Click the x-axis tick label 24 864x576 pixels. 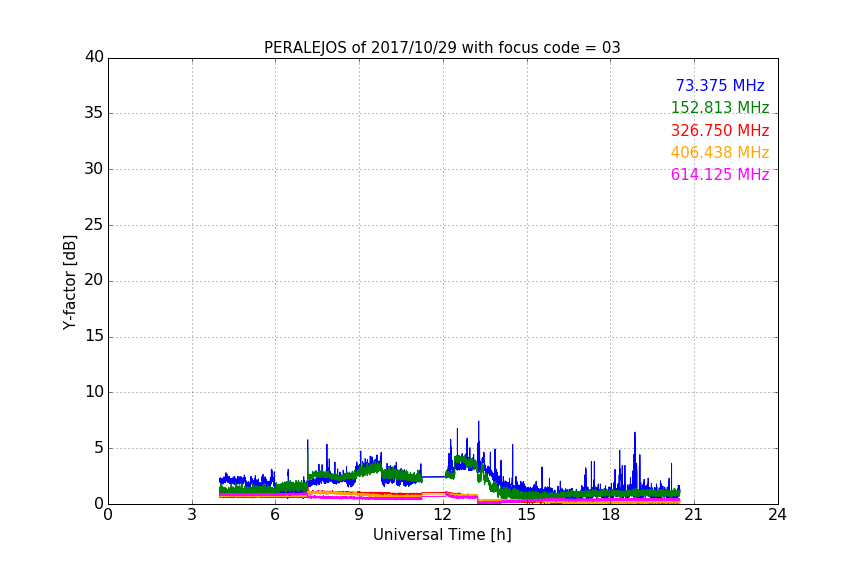[777, 515]
